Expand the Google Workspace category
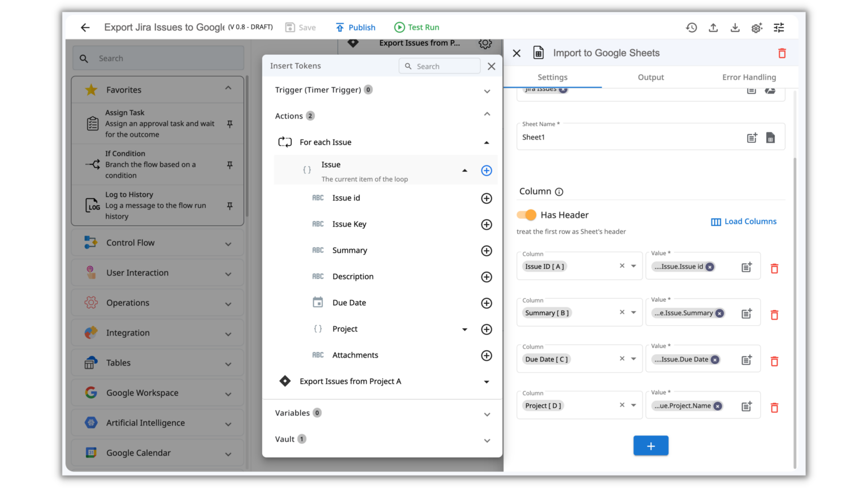The image size is (868, 488). click(x=228, y=393)
